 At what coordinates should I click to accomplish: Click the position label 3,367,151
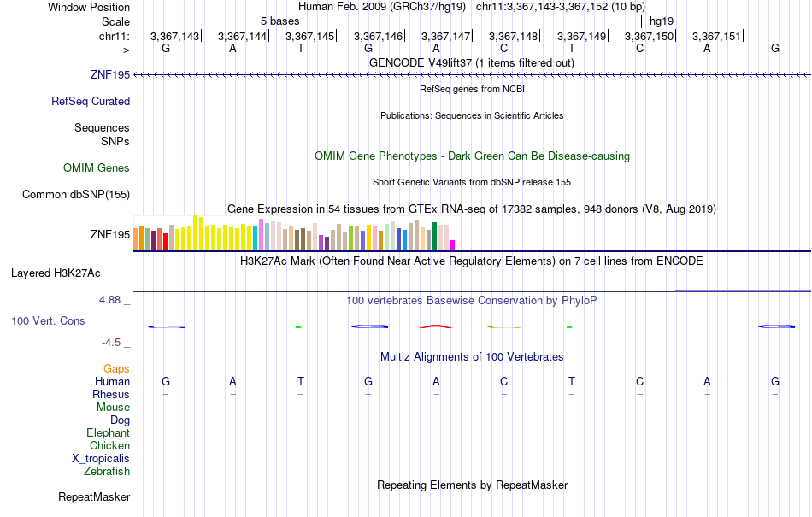[x=716, y=36]
